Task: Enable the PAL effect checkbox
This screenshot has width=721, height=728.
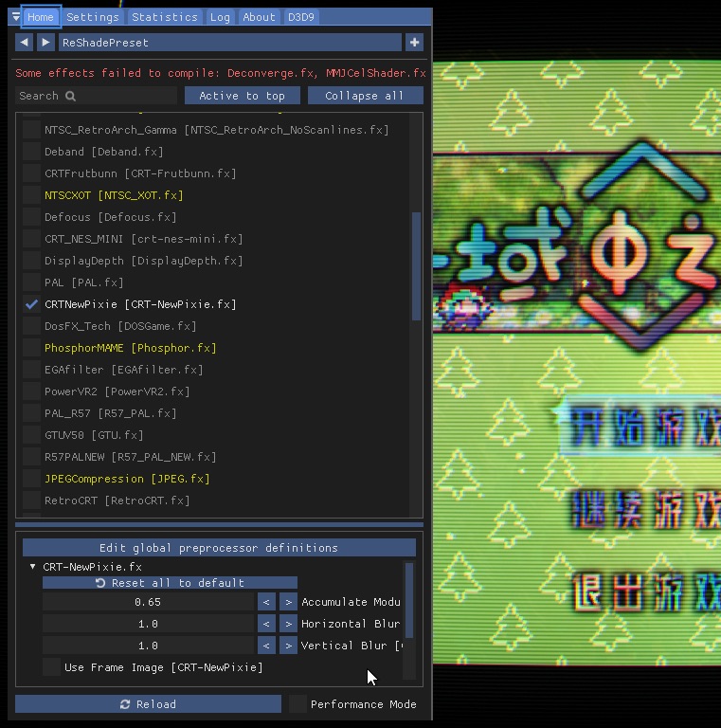Action: click(31, 282)
